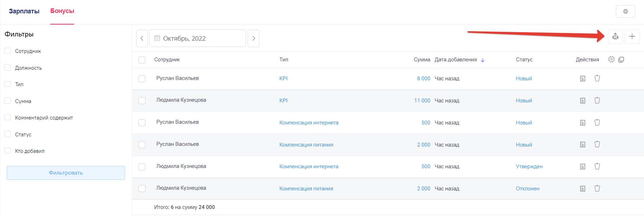Click the export bonuses icon
The height and width of the screenshot is (217, 644).
(x=615, y=36)
